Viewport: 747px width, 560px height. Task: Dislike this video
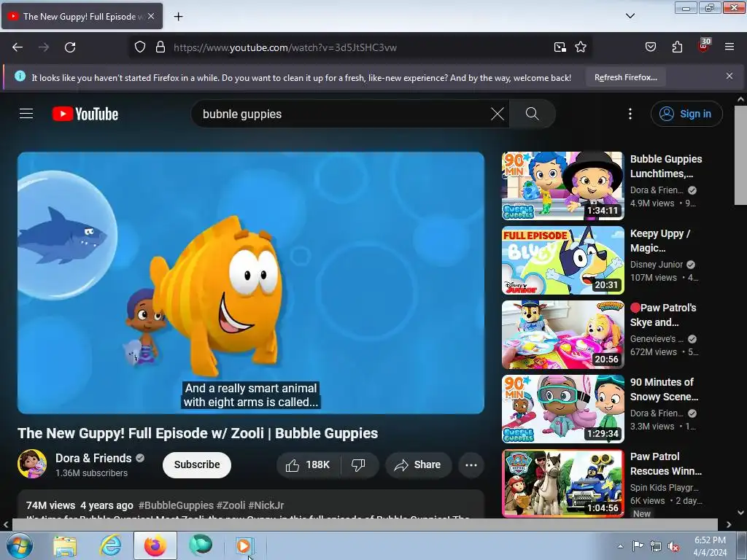(358, 464)
